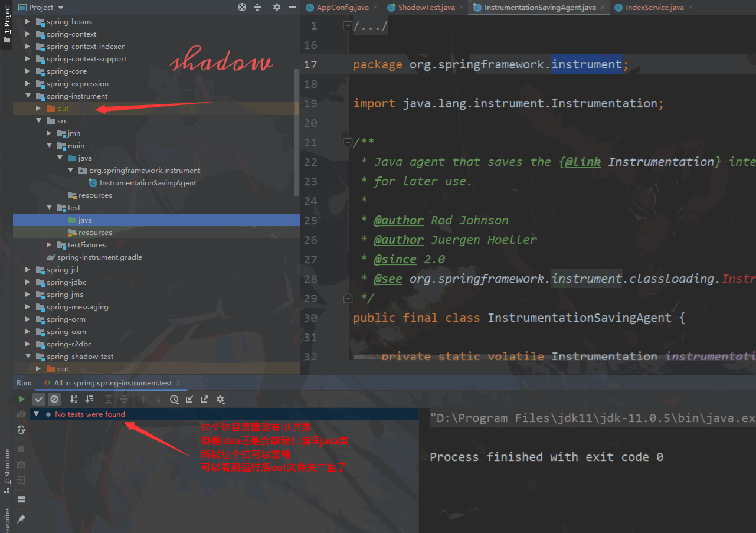
Task: Unfold the collapsed comment at line 1
Action: tap(348, 25)
